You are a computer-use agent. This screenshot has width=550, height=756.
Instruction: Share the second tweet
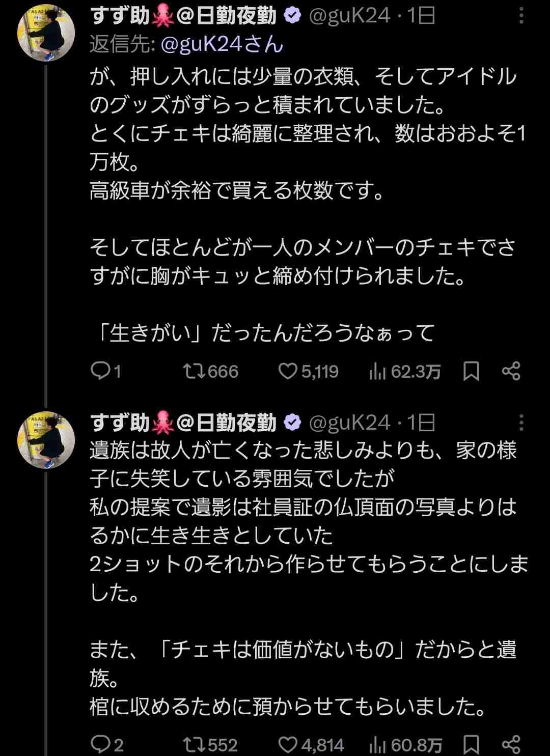511,745
